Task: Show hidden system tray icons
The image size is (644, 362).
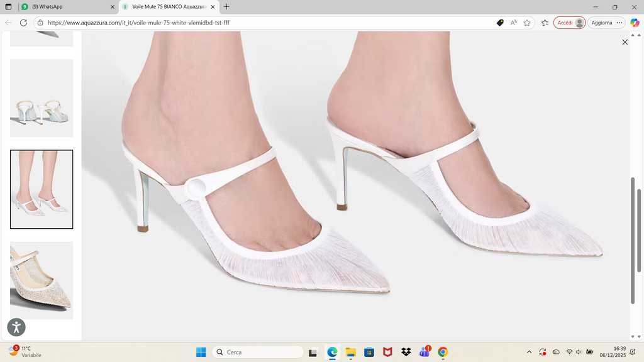Action: pos(528,352)
